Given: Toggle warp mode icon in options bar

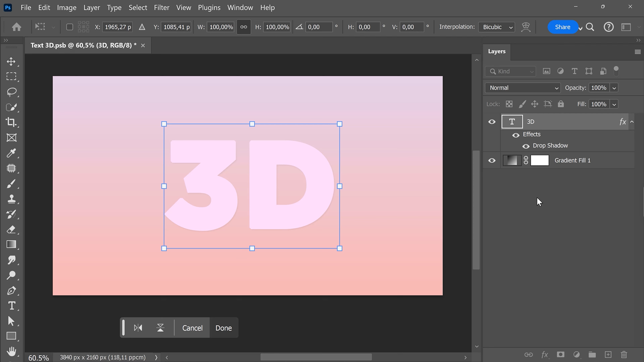Looking at the screenshot, I should coord(526,27).
